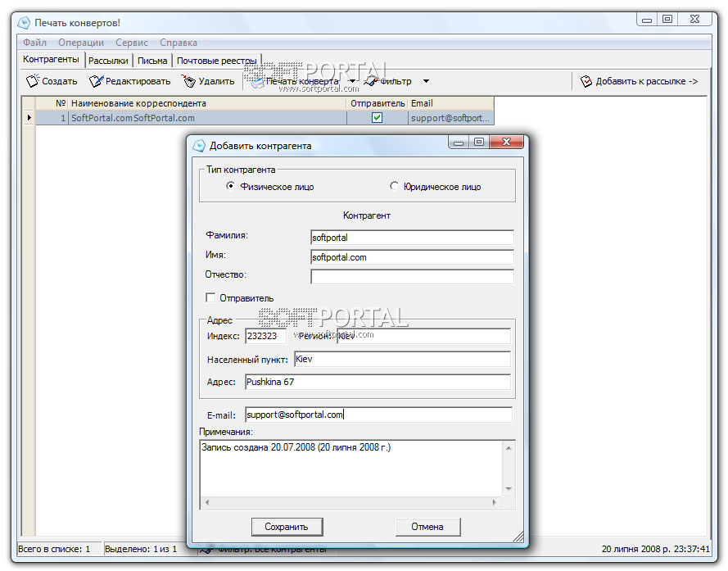
Task: Open the Сервис menu
Action: (x=131, y=43)
